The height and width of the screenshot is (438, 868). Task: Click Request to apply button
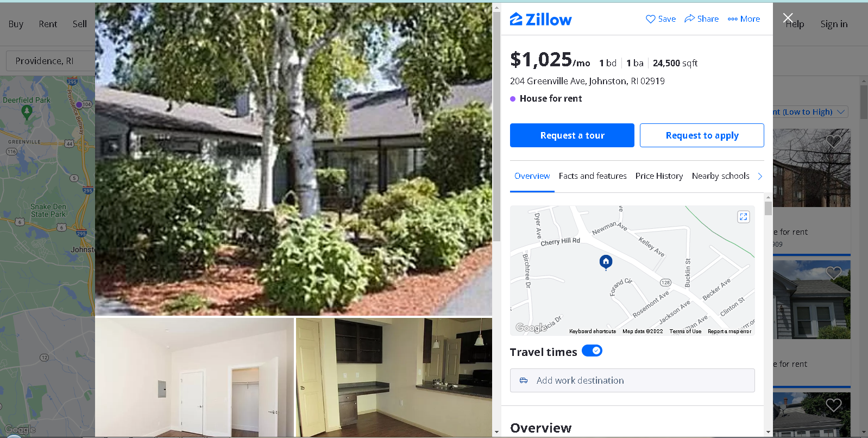coord(702,135)
